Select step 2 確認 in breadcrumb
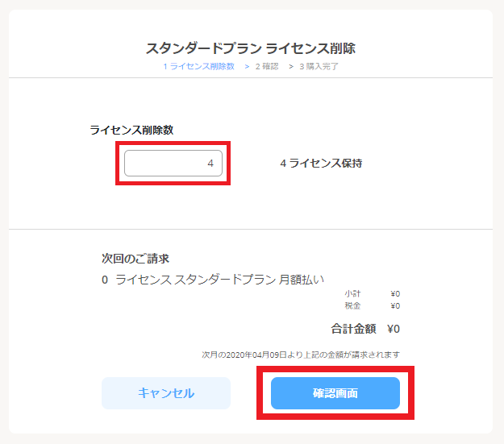Image resolution: width=504 pixels, height=444 pixels. point(267,67)
